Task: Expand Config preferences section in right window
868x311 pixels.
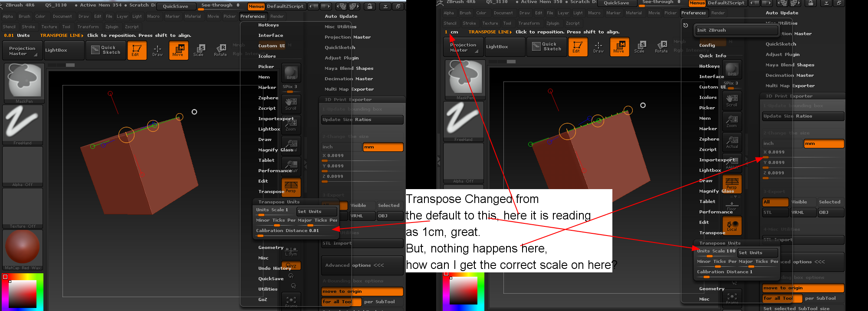Action: pos(707,46)
